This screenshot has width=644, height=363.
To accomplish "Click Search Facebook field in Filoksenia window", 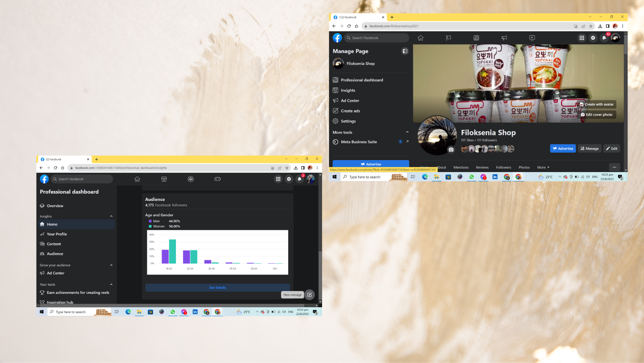I will [x=377, y=38].
